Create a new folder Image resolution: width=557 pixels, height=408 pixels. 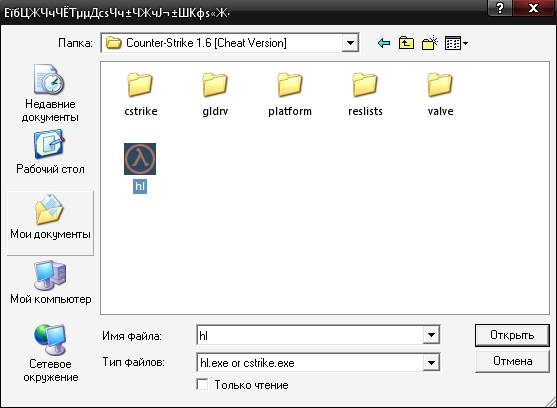click(429, 43)
